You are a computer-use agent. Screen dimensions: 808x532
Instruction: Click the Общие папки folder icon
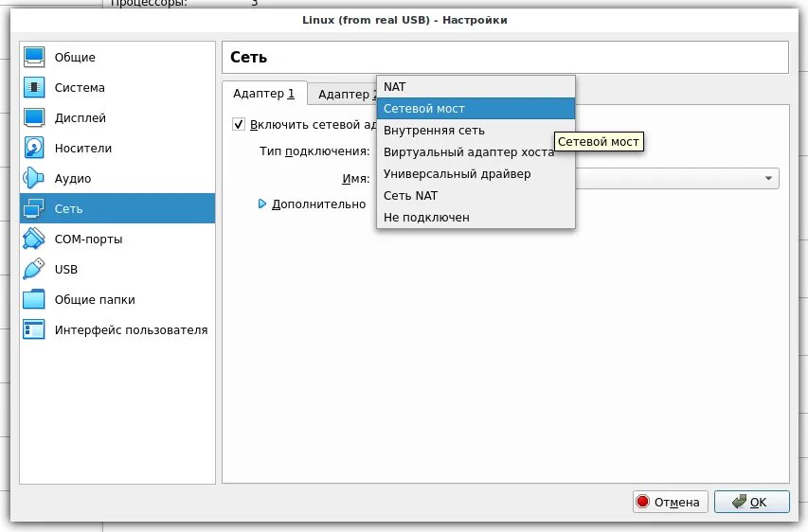(x=34, y=300)
